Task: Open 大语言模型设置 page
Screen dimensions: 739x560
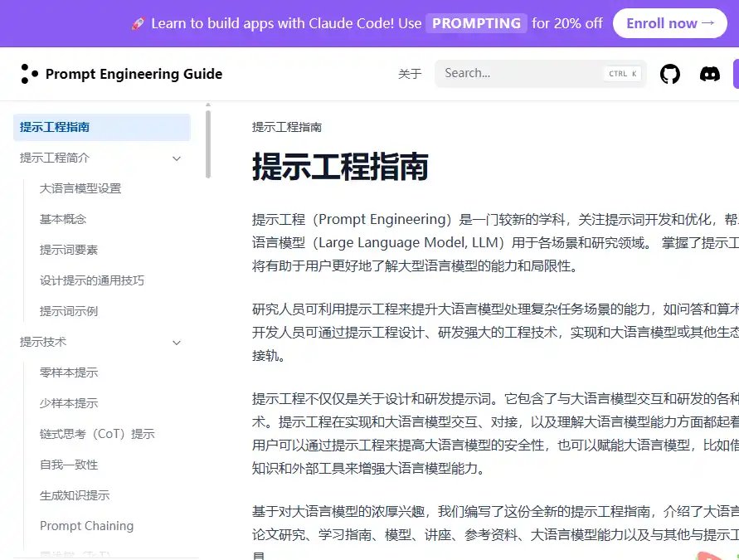Action: 80,188
